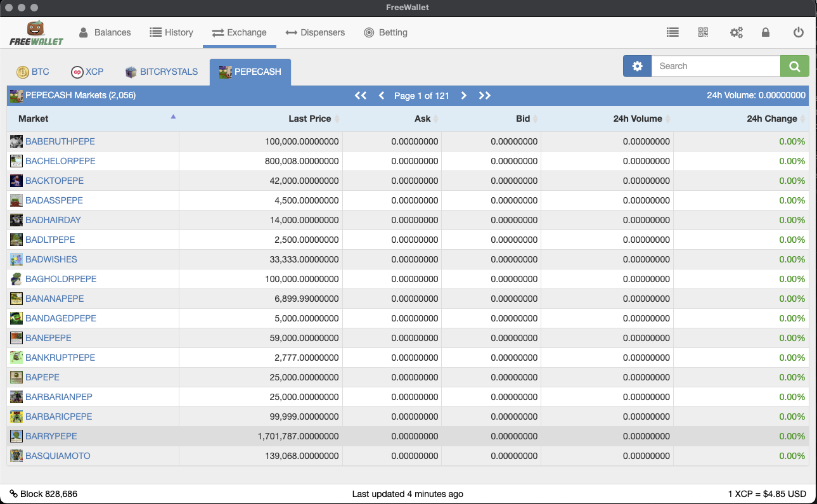The image size is (817, 504).
Task: Switch to the BITCRYSTALS markets tab
Action: (x=162, y=72)
